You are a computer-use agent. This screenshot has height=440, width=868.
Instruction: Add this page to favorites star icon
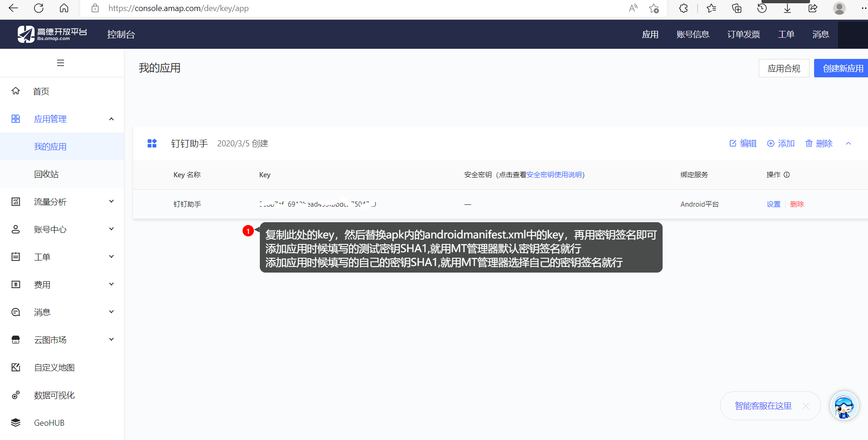654,8
